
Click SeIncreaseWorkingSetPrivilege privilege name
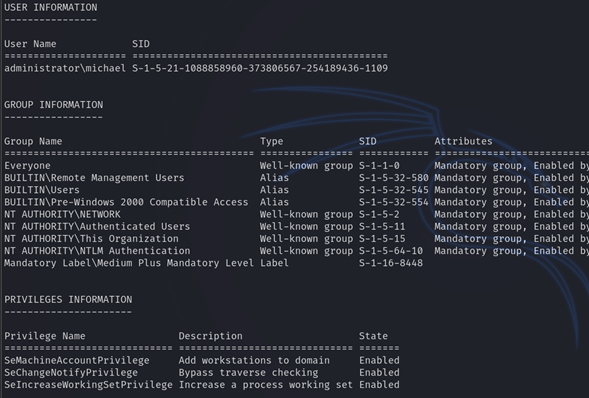(x=88, y=384)
